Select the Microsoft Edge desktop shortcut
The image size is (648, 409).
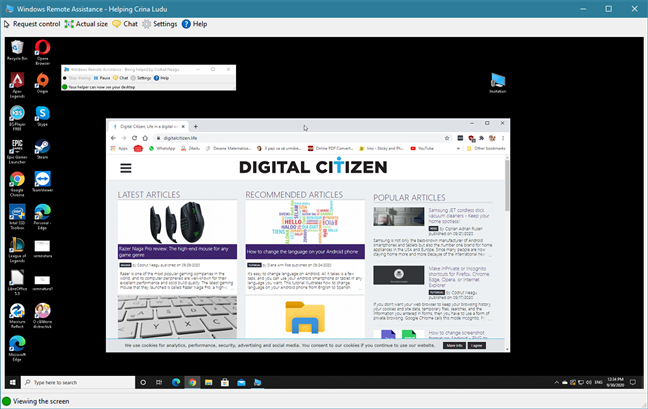pos(17,349)
